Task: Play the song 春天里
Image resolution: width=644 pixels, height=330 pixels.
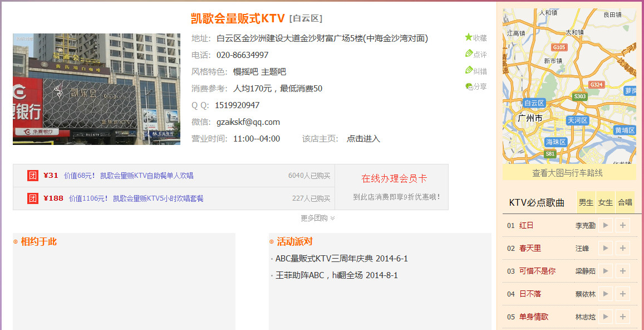Action: click(x=606, y=248)
